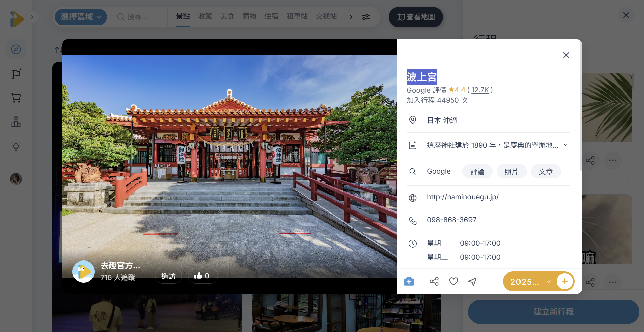
Task: Click the 716 人追蹤 followers text
Action: tap(118, 278)
